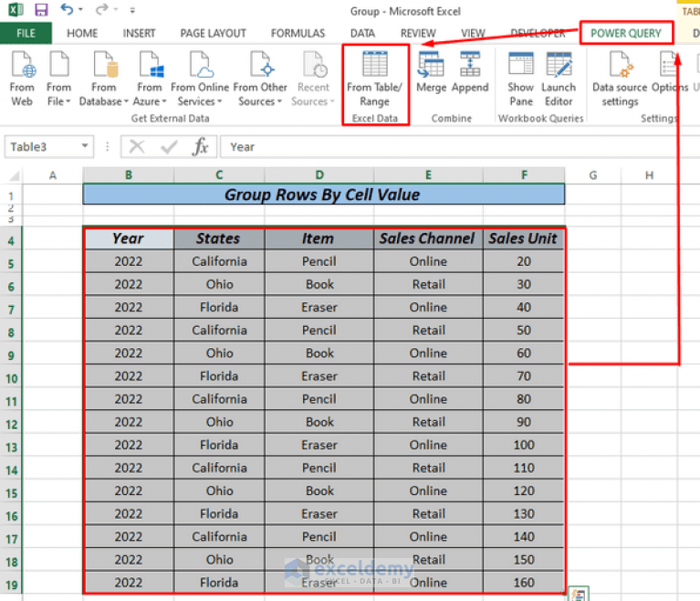This screenshot has height=601, width=700.
Task: Click Ohio in row 9
Action: pos(219,353)
